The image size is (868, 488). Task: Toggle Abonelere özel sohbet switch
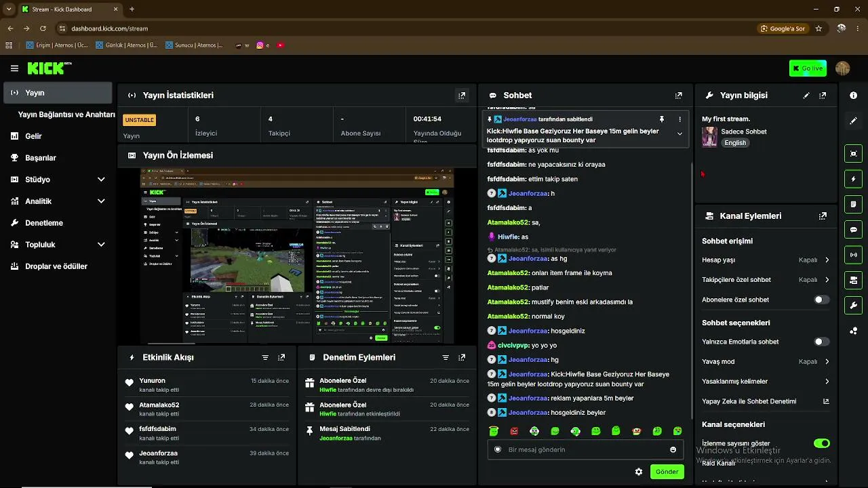click(x=821, y=300)
